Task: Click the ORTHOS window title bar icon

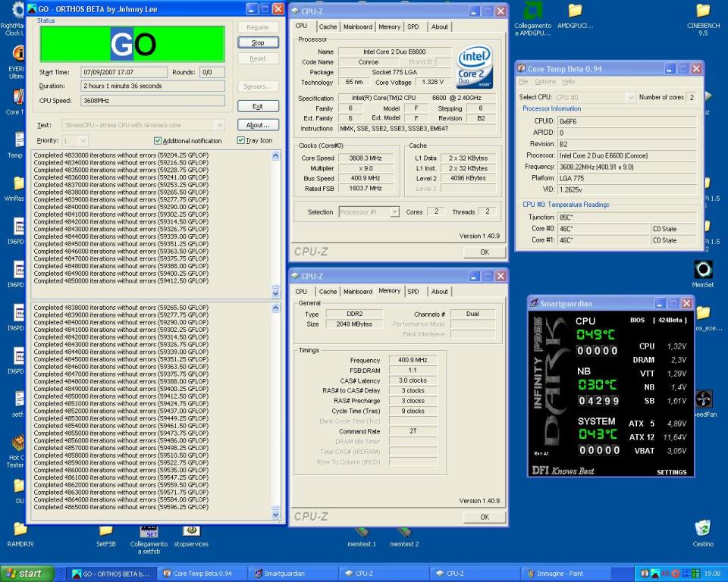Action: pos(32,9)
